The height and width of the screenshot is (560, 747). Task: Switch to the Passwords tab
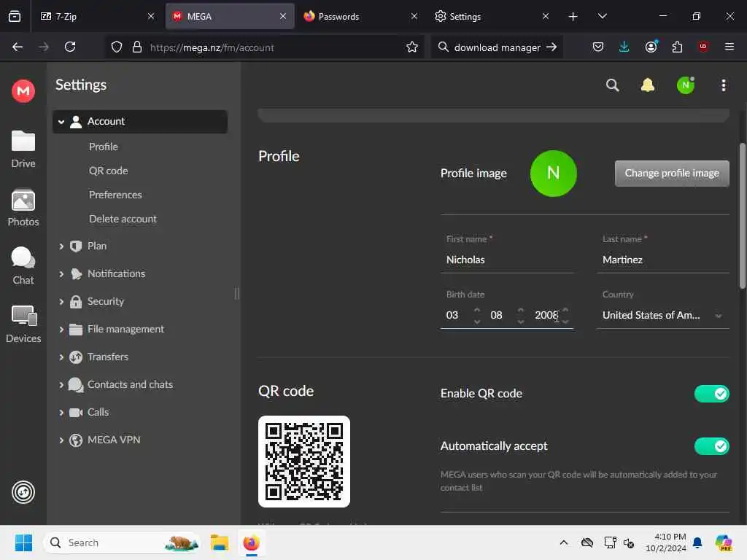(360, 17)
